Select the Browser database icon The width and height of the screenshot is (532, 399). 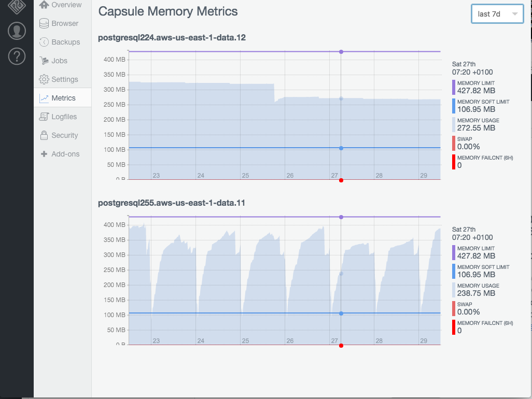pyautogui.click(x=44, y=23)
